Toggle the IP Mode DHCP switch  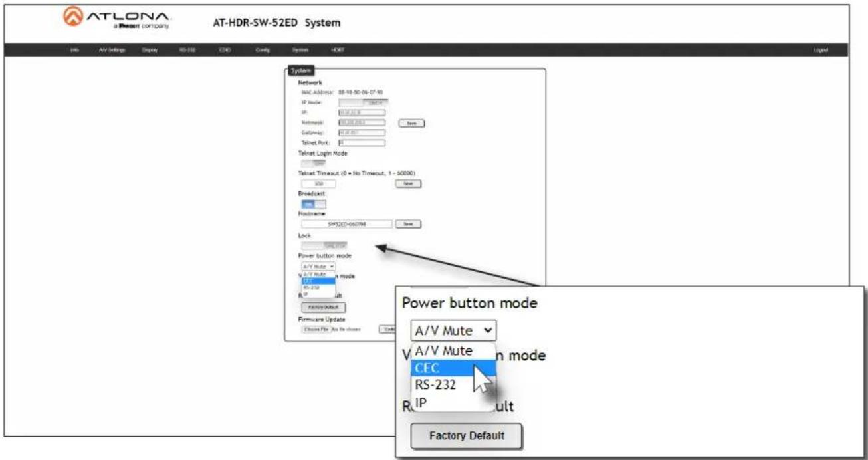pos(363,103)
